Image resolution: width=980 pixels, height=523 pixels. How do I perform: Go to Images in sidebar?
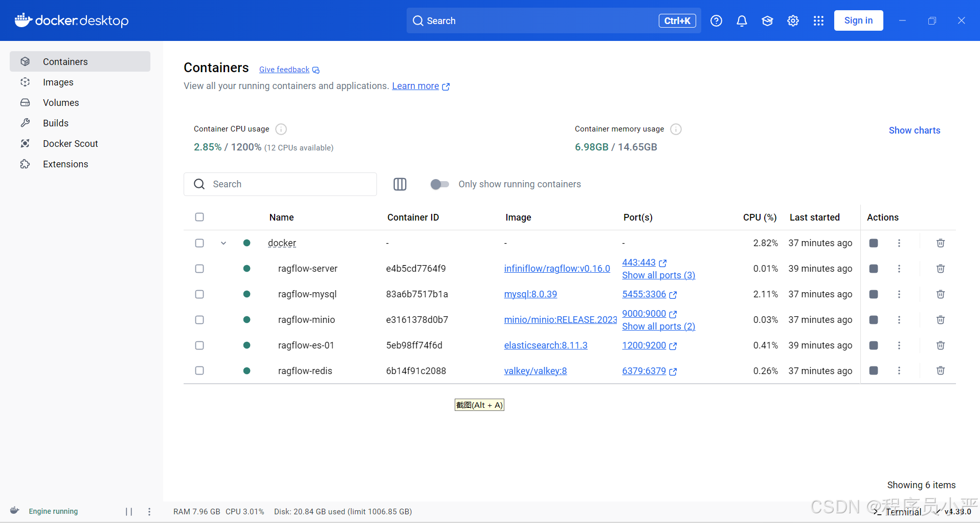click(80, 82)
